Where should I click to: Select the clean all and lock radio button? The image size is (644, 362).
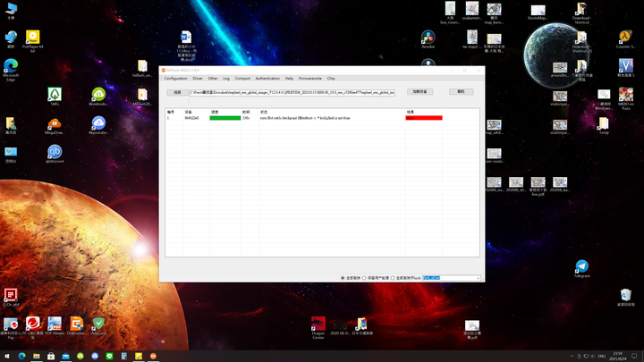pos(393,278)
